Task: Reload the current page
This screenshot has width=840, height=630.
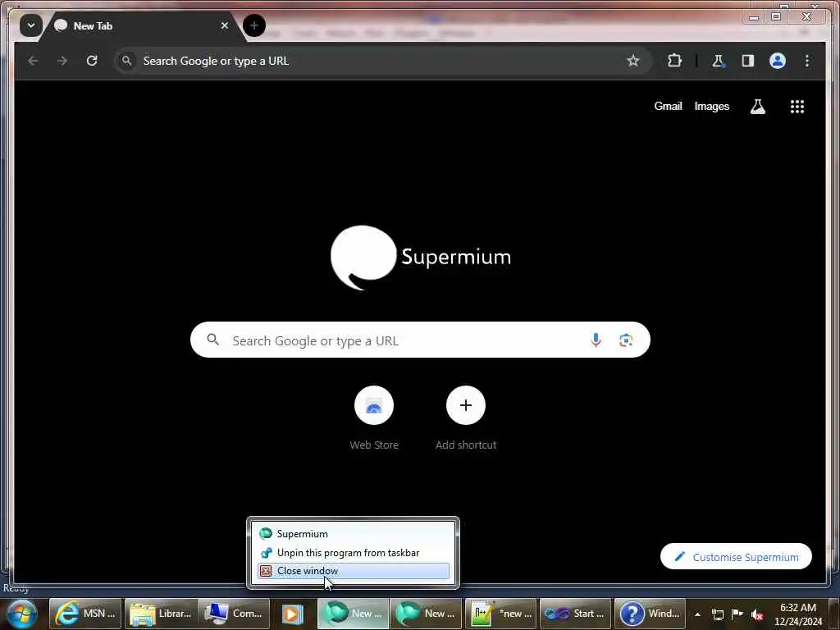Action: pyautogui.click(x=92, y=61)
